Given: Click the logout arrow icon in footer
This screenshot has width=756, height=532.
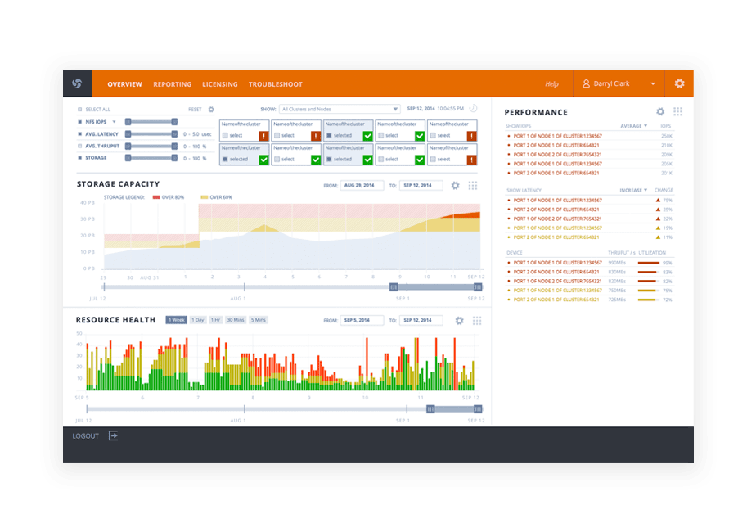Looking at the screenshot, I should 113,435.
